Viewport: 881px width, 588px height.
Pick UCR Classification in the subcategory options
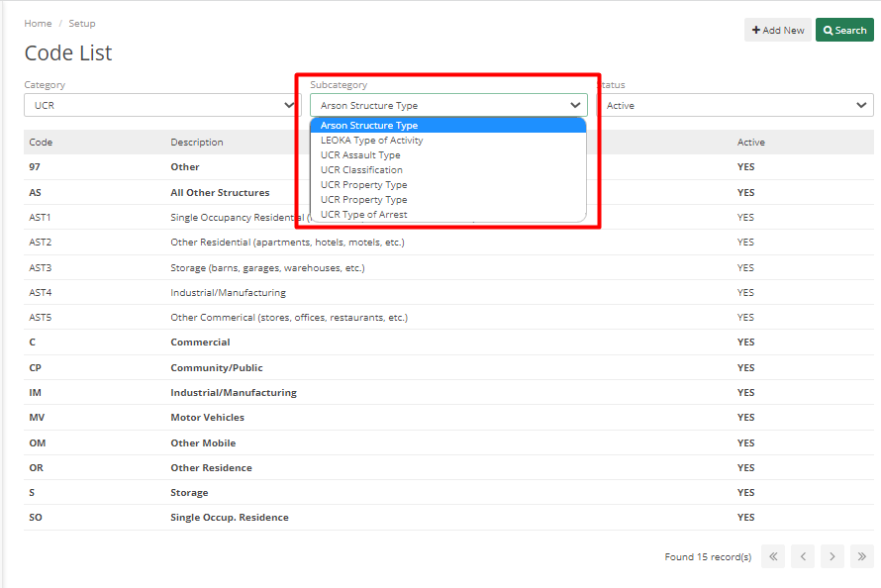click(x=361, y=169)
